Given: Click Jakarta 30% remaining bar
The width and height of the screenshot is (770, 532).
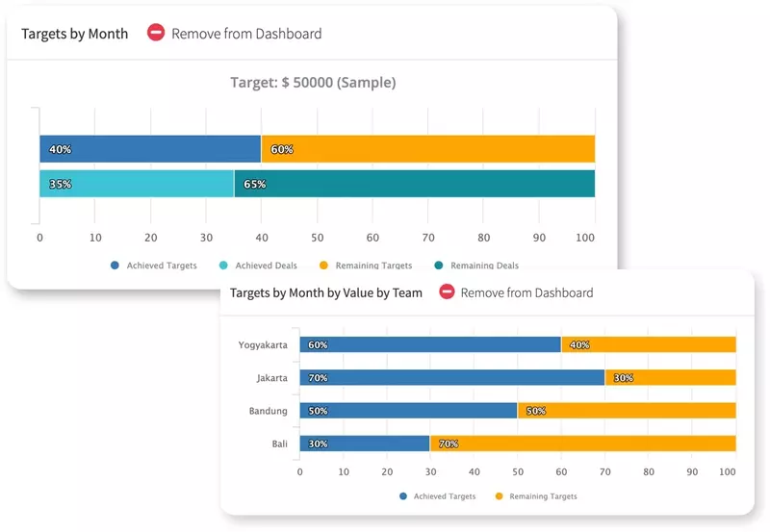Looking at the screenshot, I should click(671, 377).
